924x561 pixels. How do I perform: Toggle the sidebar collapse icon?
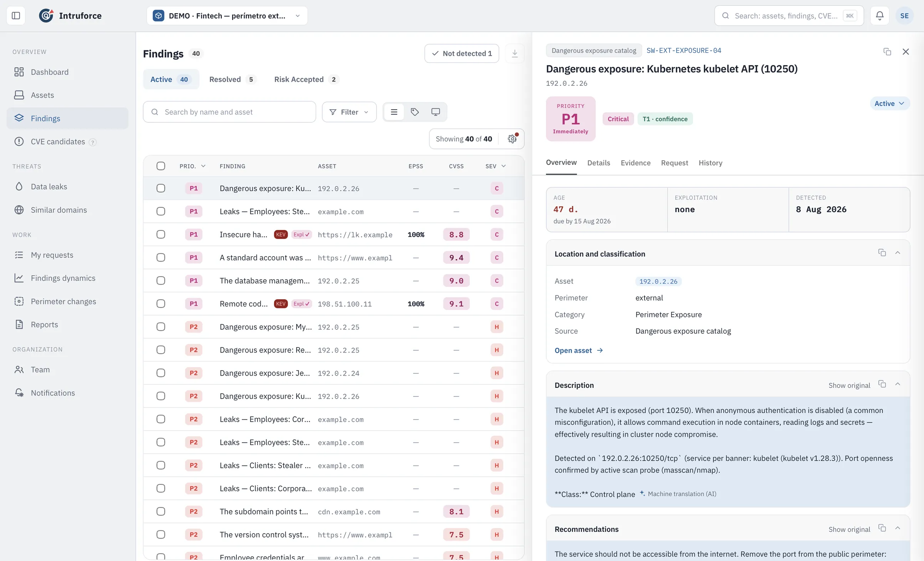click(x=16, y=16)
